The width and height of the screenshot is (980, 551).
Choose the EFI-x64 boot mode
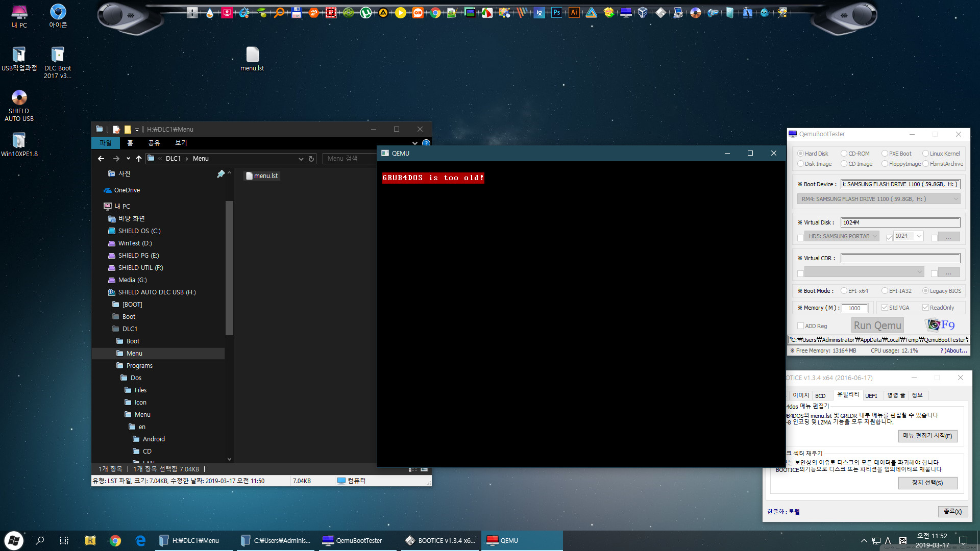pyautogui.click(x=844, y=291)
